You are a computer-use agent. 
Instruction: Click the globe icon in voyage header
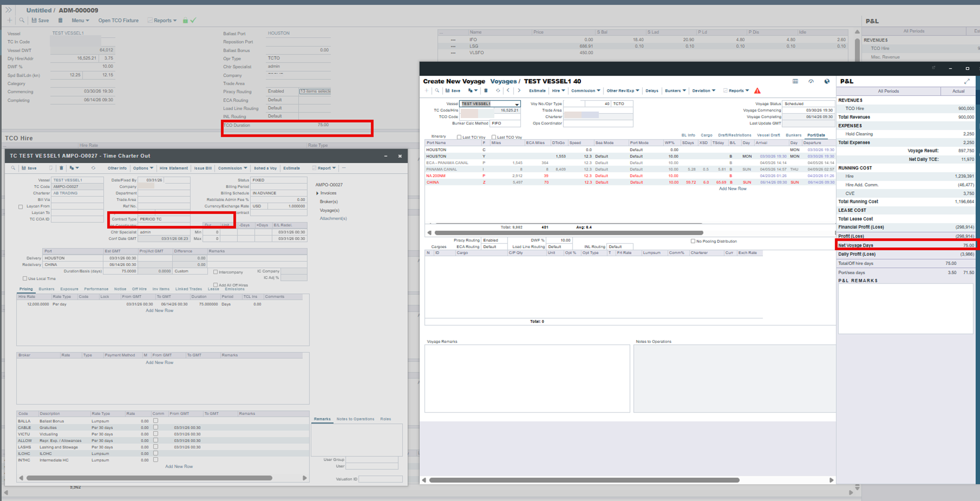click(827, 81)
